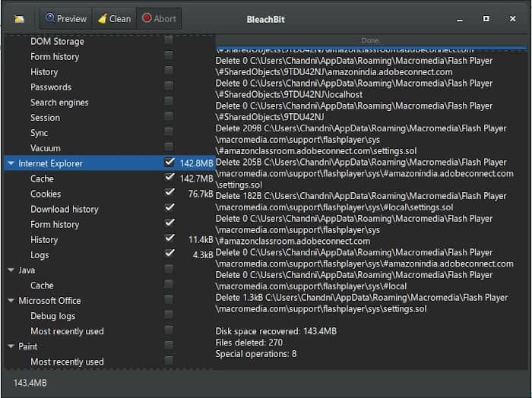The image size is (532, 398).
Task: Collapse the Internet Explorer tree node
Action: pos(11,163)
